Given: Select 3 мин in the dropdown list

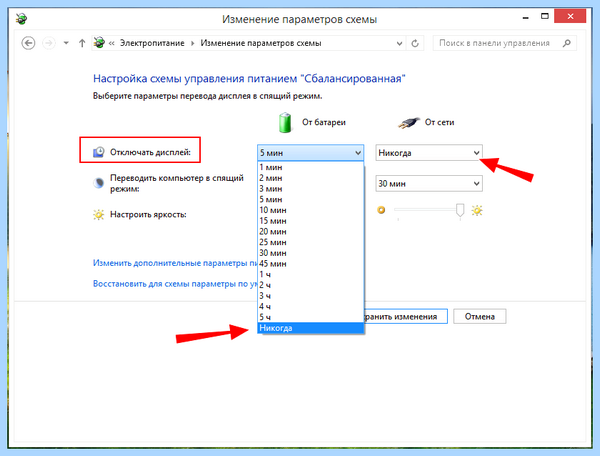Looking at the screenshot, I should pos(310,189).
